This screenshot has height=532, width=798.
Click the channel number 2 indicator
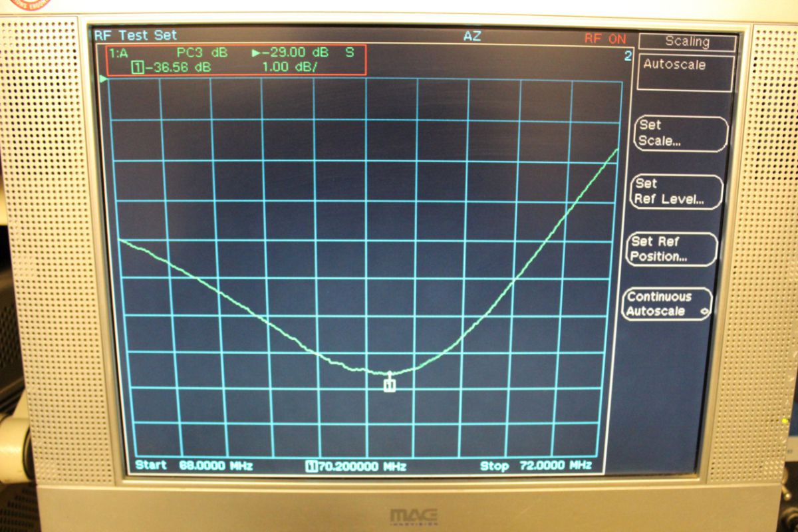(x=627, y=57)
